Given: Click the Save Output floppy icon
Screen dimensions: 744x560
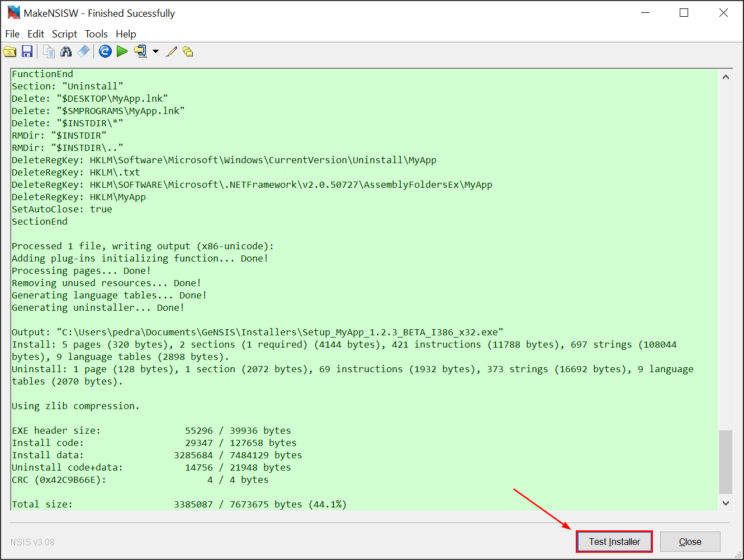Looking at the screenshot, I should (27, 51).
